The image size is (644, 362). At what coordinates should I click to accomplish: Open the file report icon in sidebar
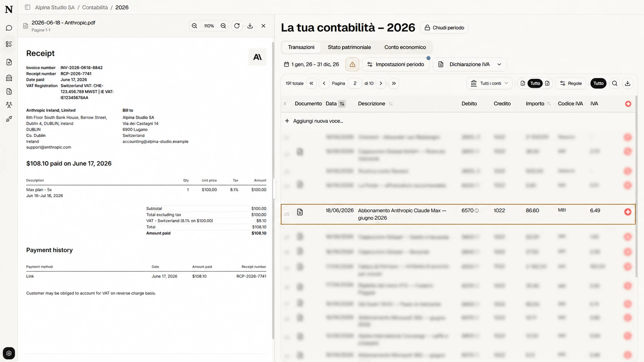(9, 91)
